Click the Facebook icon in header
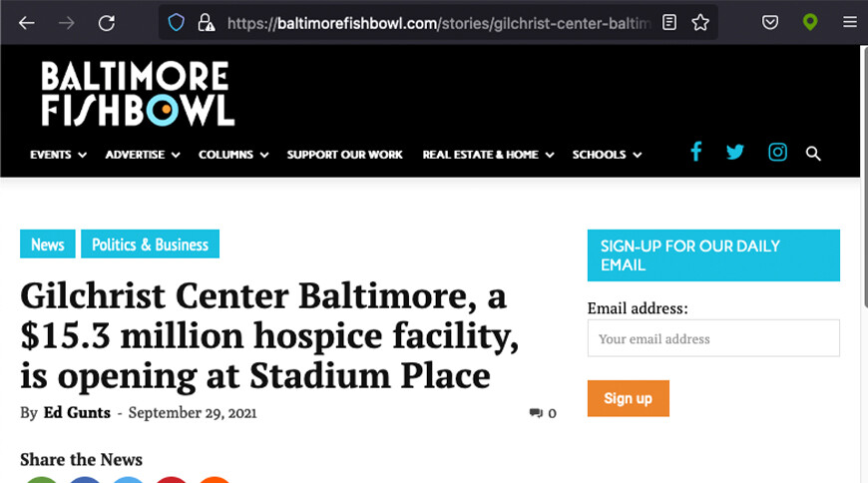 click(696, 152)
